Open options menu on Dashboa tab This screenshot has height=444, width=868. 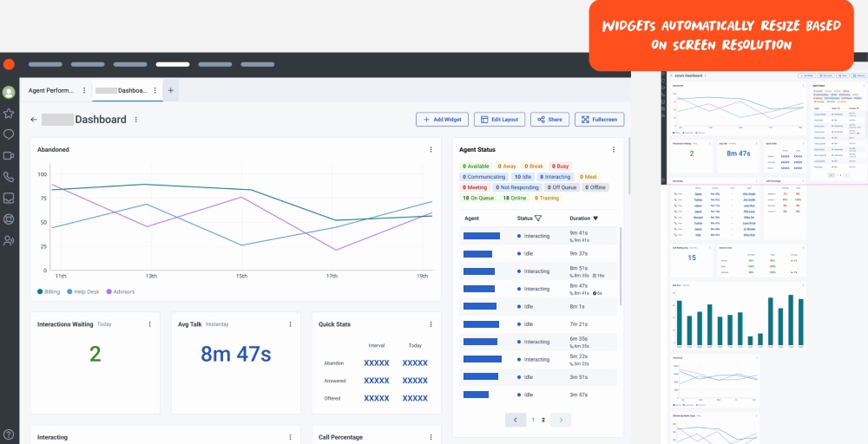(x=155, y=90)
